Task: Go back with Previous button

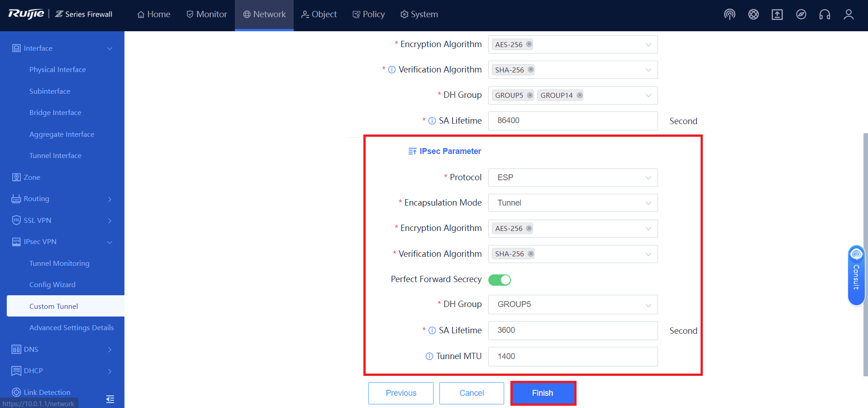Action: click(x=401, y=393)
